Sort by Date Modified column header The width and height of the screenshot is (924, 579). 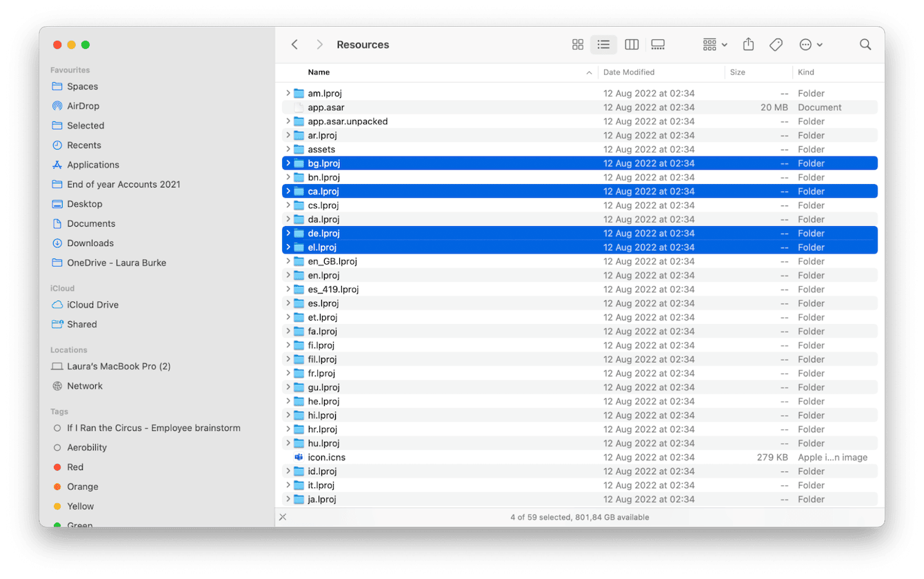(x=629, y=72)
